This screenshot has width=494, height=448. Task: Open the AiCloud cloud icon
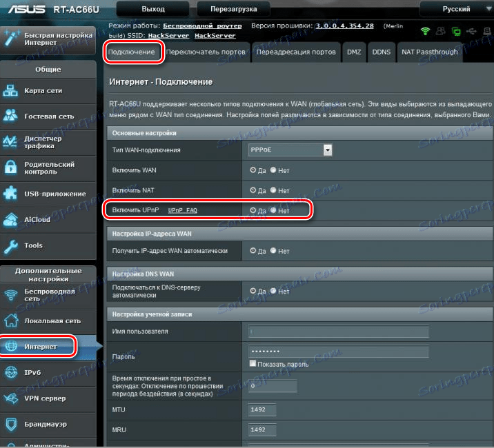pyautogui.click(x=10, y=219)
